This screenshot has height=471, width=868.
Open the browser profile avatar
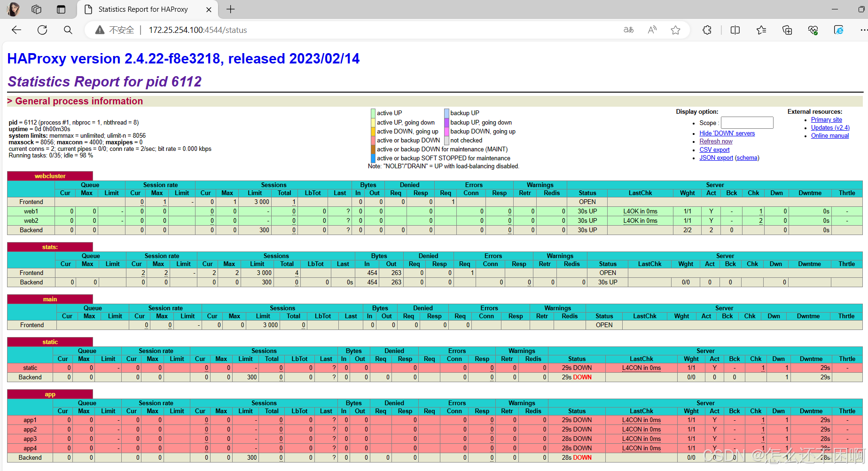[x=14, y=9]
